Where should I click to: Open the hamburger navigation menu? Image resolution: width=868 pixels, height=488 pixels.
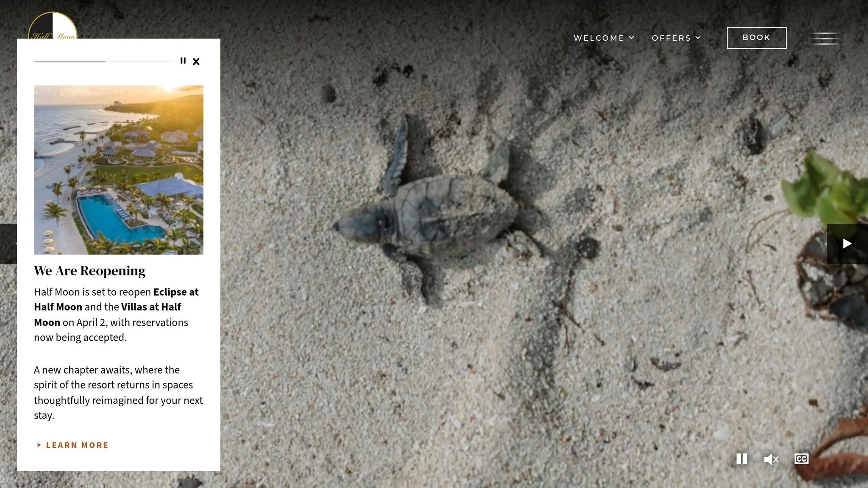click(x=825, y=38)
